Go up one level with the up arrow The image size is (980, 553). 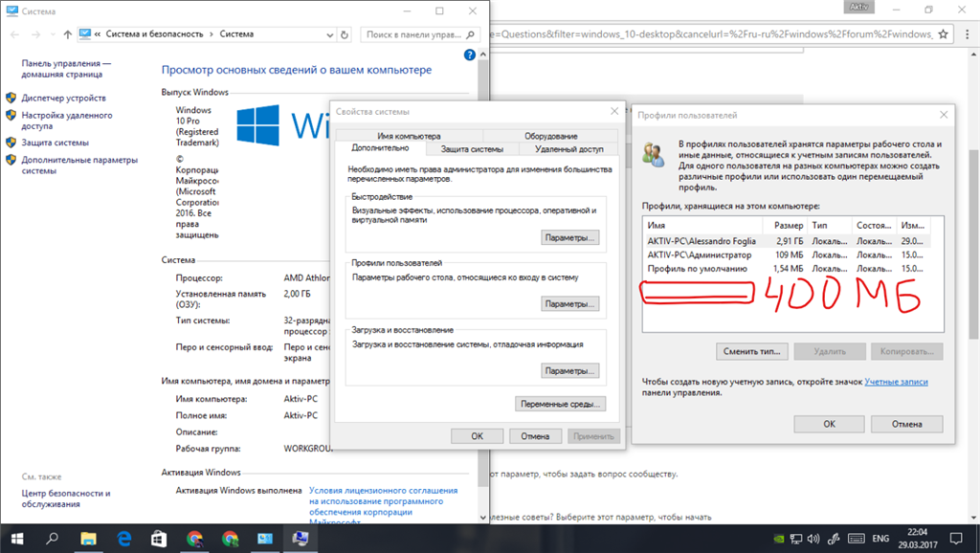pyautogui.click(x=68, y=34)
